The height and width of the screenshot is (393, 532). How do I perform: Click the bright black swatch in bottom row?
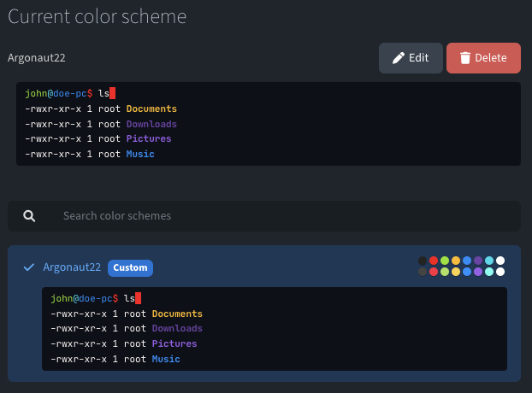tap(423, 272)
